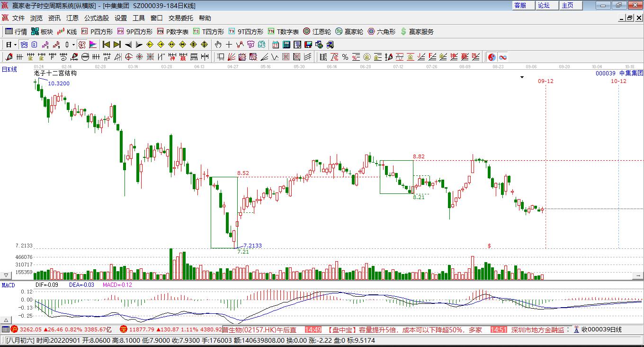Viewport: 644px width, 347px height.
Task: Select the hand pan tool
Action: pos(218,45)
